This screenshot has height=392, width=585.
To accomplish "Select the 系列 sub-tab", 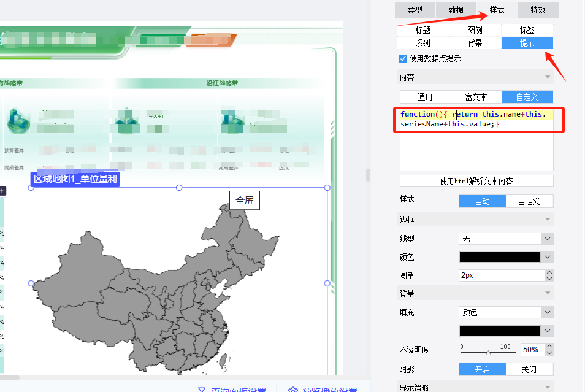I will point(423,43).
